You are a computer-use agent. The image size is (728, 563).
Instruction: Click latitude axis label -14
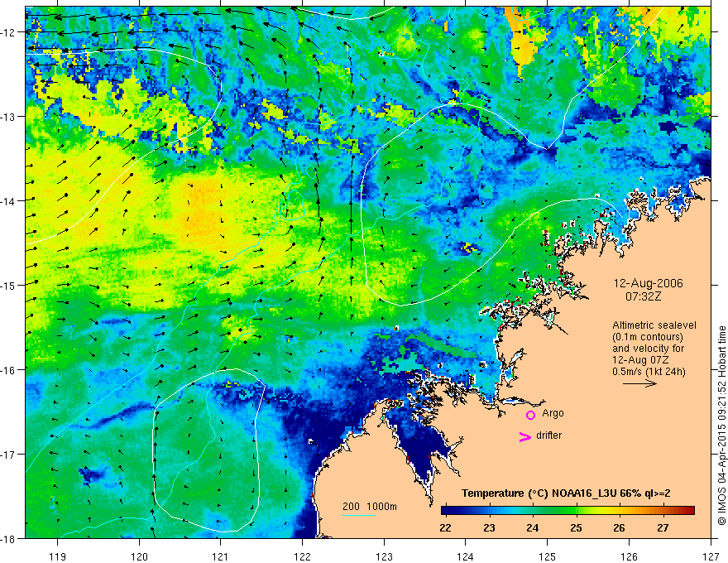coord(9,201)
